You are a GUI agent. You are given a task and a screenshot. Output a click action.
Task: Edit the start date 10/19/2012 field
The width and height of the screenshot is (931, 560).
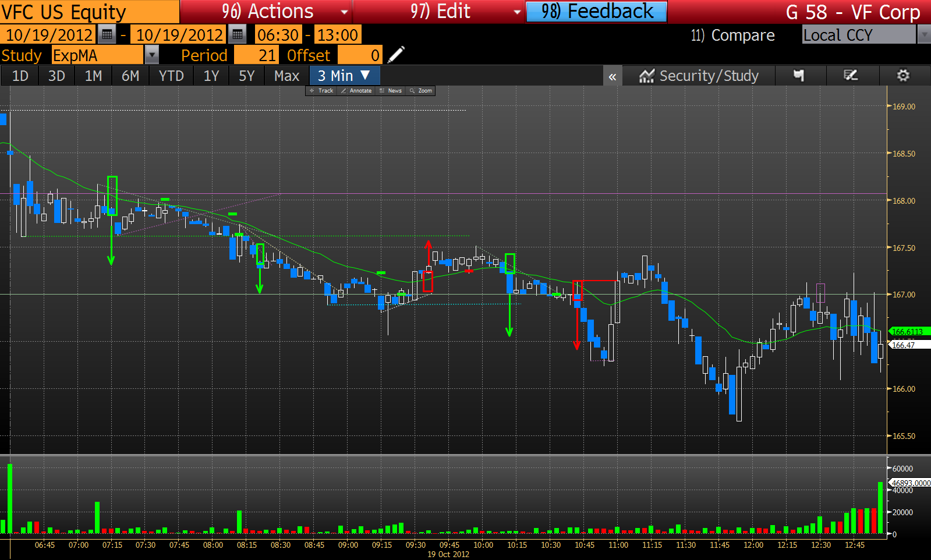tap(49, 35)
